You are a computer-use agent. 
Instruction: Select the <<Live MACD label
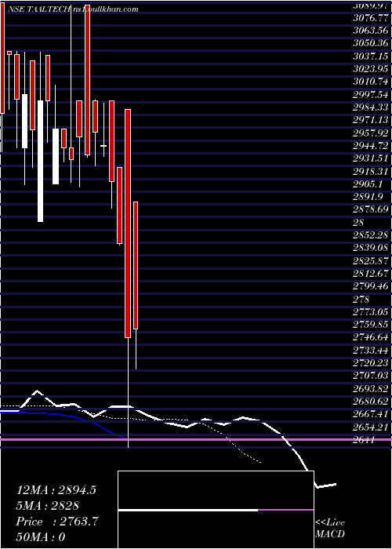point(330,529)
